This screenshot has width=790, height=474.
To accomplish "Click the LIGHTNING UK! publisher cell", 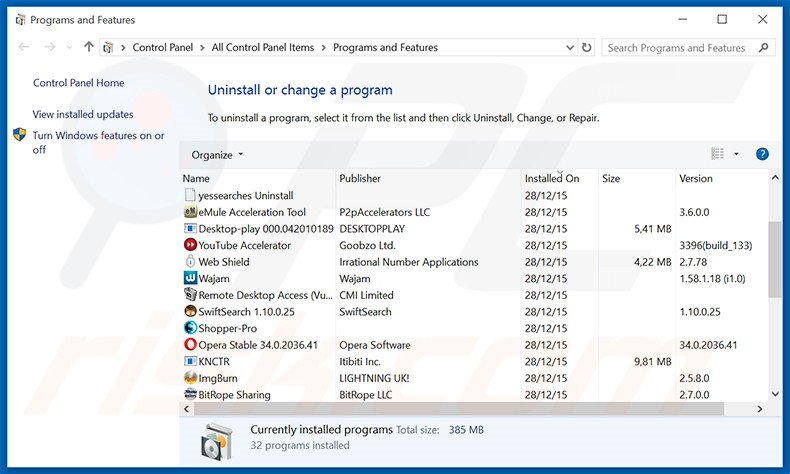I will pos(374,378).
